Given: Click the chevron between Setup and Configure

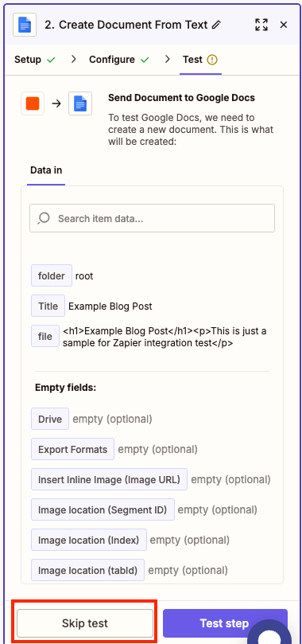Looking at the screenshot, I should [73, 59].
